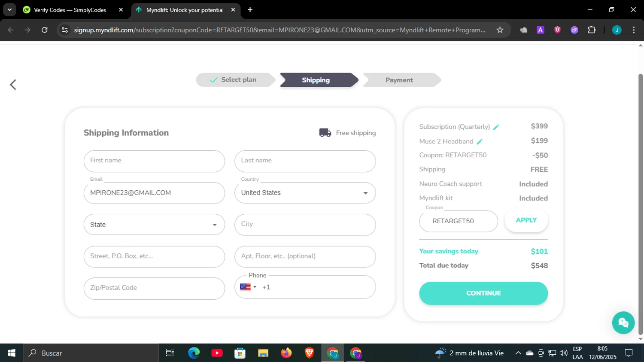Click the back arrow on the page
The height and width of the screenshot is (362, 644).
(13, 85)
